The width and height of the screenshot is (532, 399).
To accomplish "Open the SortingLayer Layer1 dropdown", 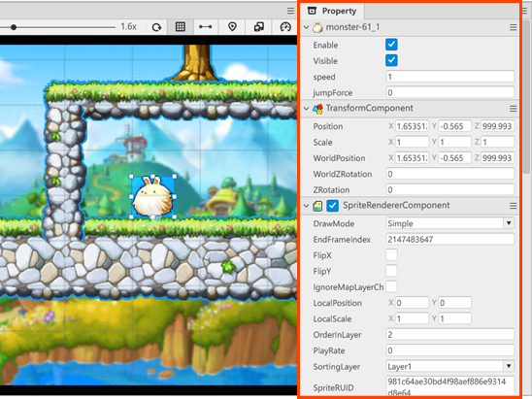I will click(x=450, y=366).
